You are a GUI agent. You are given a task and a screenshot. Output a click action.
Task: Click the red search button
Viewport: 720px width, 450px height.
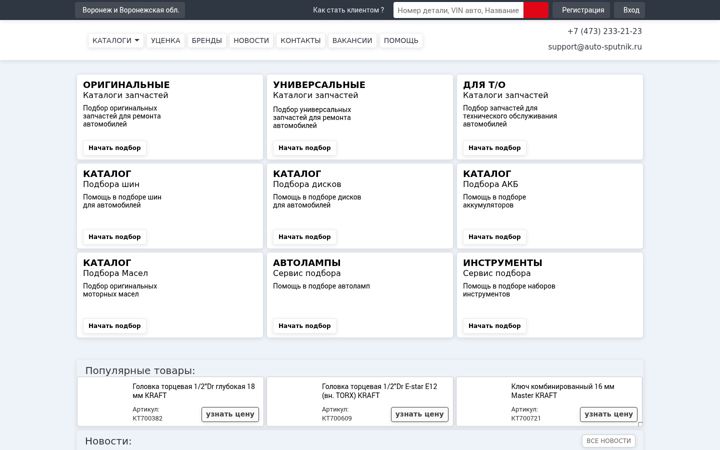tap(536, 10)
